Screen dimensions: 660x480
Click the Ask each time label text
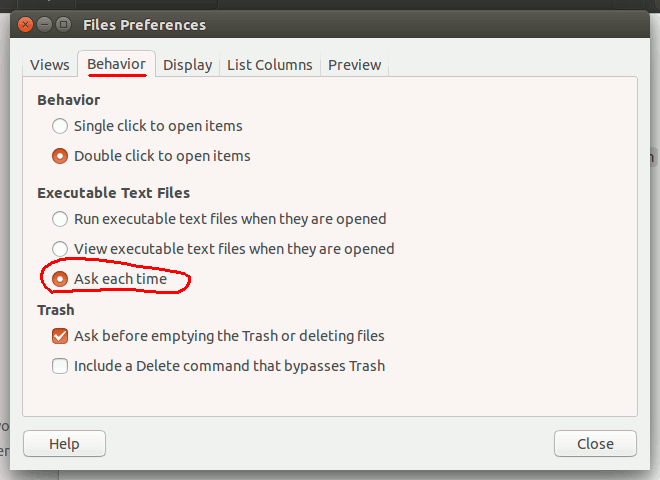click(120, 279)
